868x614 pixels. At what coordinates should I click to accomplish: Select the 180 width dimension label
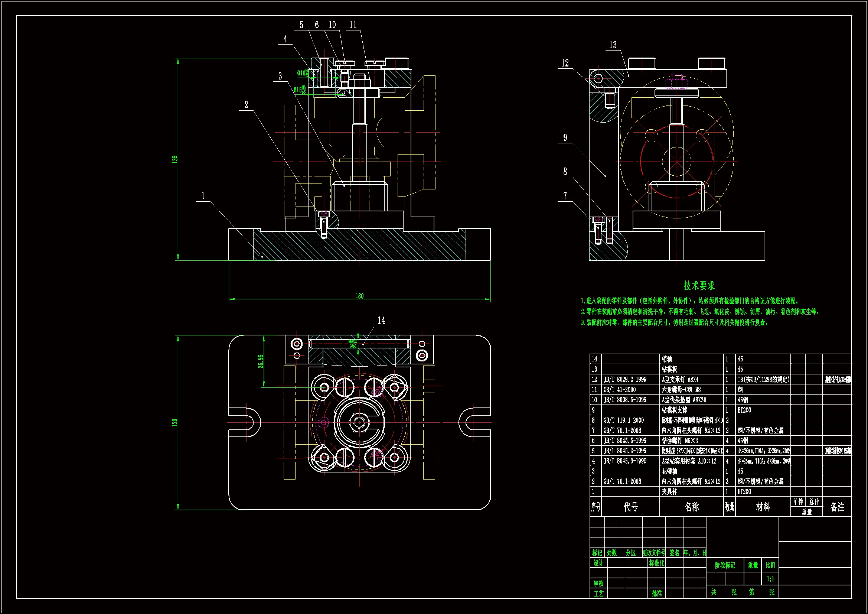click(x=359, y=296)
